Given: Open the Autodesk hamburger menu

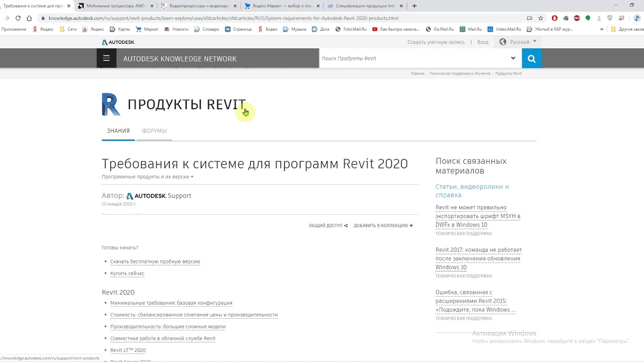Looking at the screenshot, I should click(x=106, y=58).
